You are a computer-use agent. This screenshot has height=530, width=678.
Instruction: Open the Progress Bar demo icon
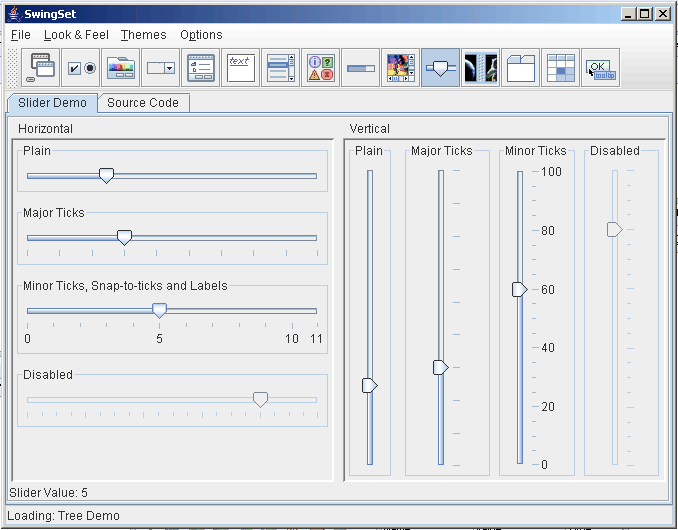click(x=360, y=68)
